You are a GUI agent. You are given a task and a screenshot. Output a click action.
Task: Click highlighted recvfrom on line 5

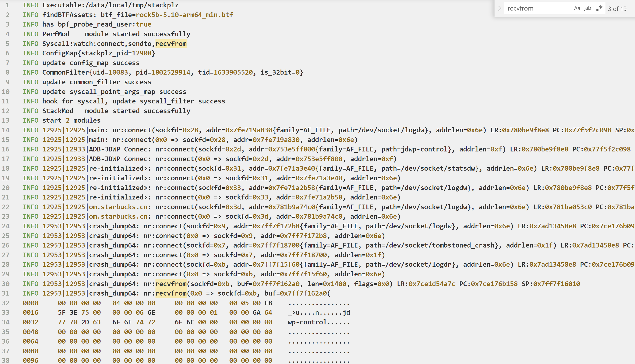point(171,44)
